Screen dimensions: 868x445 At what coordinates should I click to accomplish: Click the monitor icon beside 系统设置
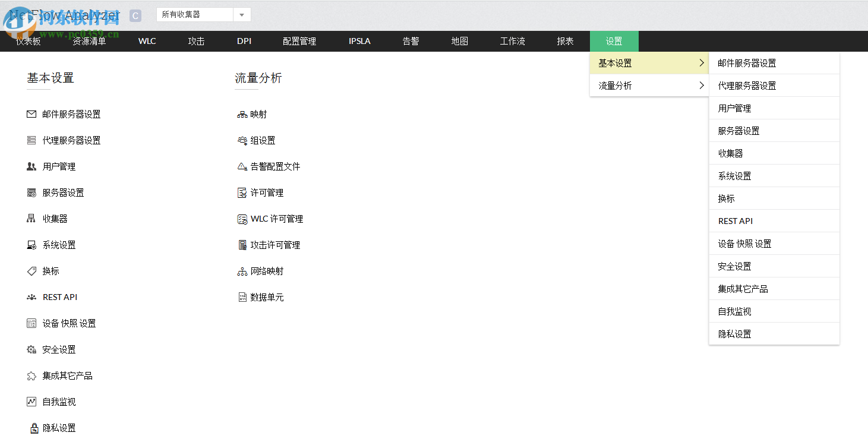[x=31, y=245]
